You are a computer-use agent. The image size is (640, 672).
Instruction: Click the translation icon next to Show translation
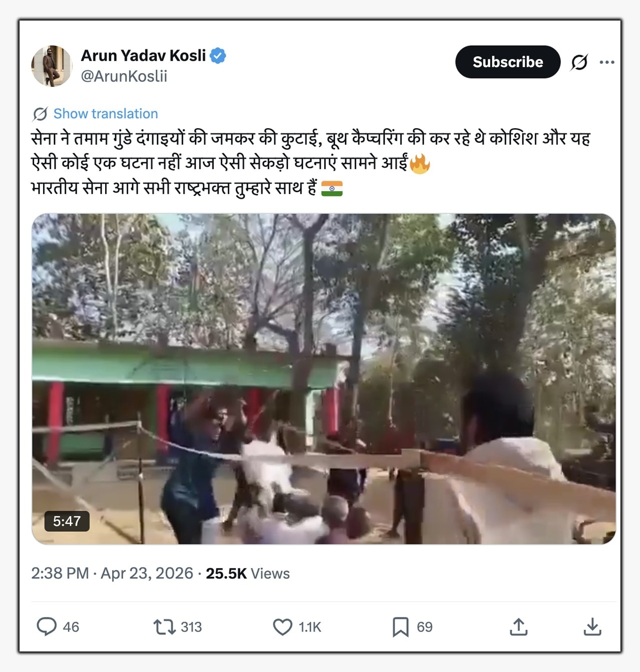pos(40,114)
